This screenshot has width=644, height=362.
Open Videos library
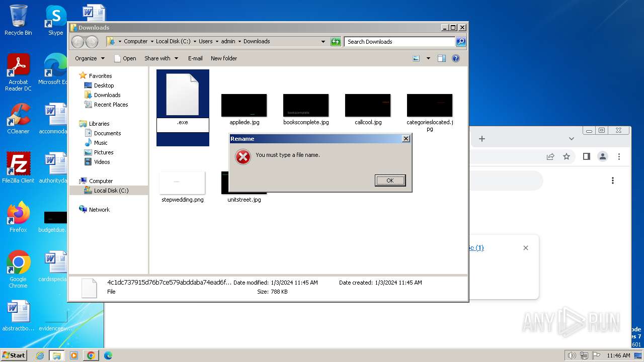102,162
